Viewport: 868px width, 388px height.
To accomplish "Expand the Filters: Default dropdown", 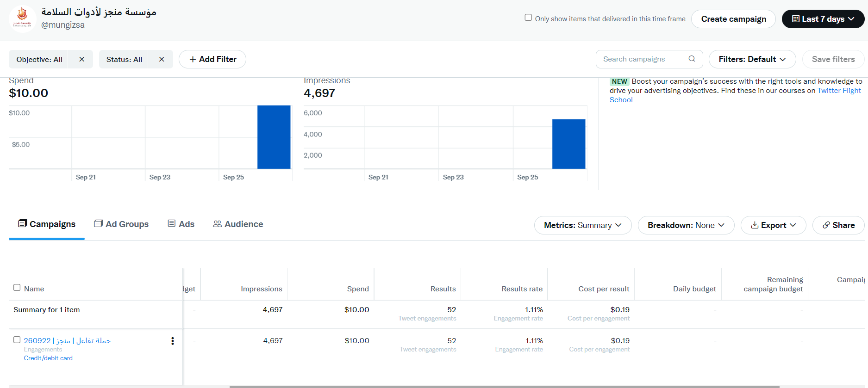I will pyautogui.click(x=752, y=59).
